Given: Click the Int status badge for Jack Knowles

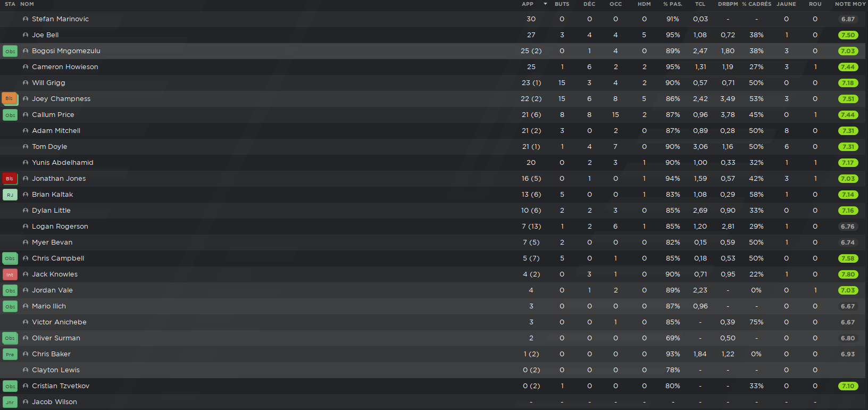Looking at the screenshot, I should [x=10, y=274].
